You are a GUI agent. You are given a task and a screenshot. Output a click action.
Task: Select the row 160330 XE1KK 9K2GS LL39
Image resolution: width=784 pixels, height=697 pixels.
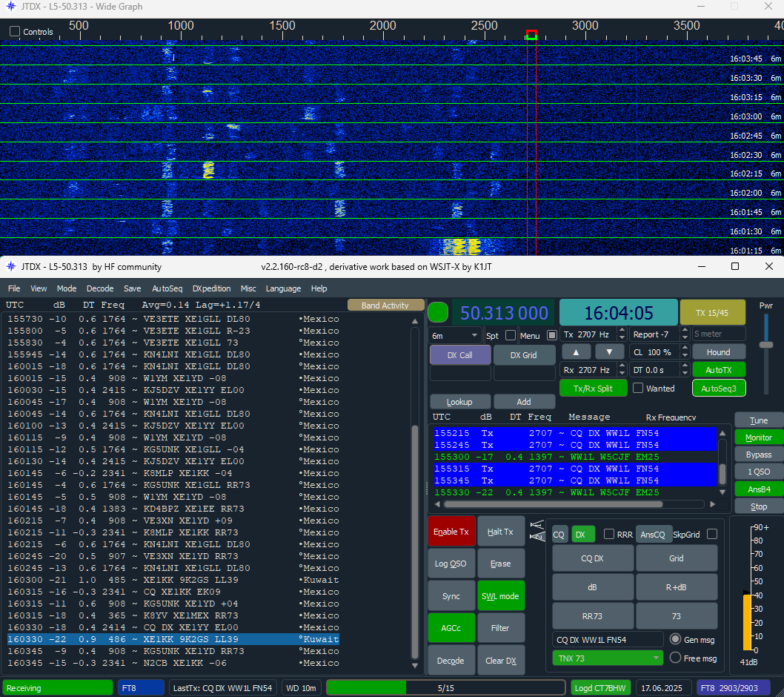tap(173, 639)
